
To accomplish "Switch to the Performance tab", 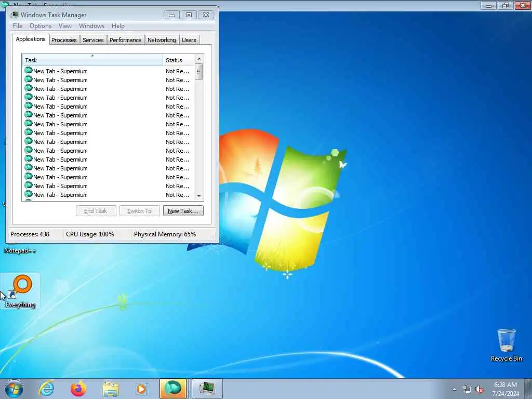I will point(126,40).
